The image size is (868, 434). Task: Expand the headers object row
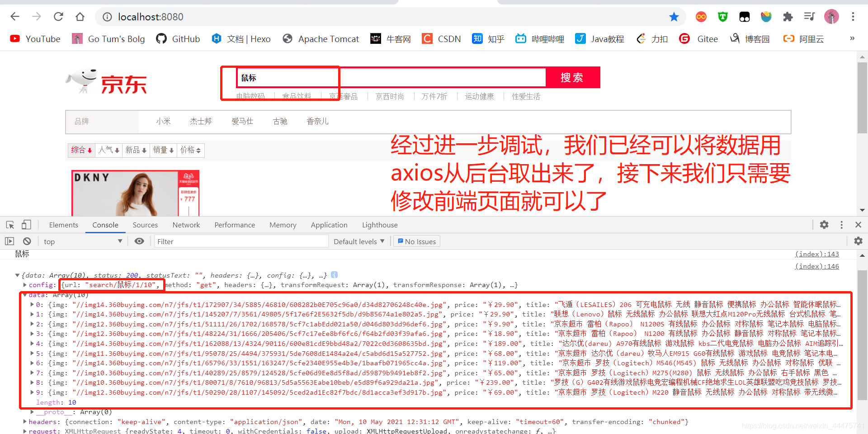(25, 422)
